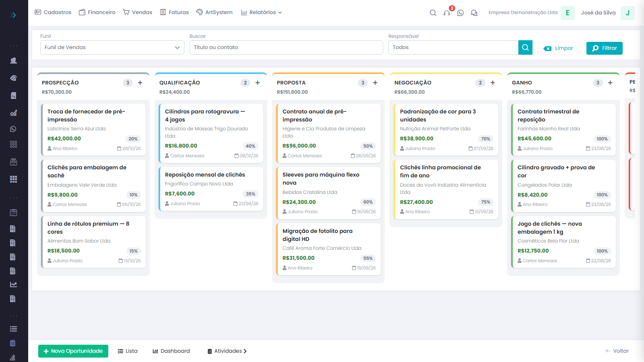644x362 pixels.
Task: Click the Empresa Demonstração Ltda label
Action: [x=523, y=12]
